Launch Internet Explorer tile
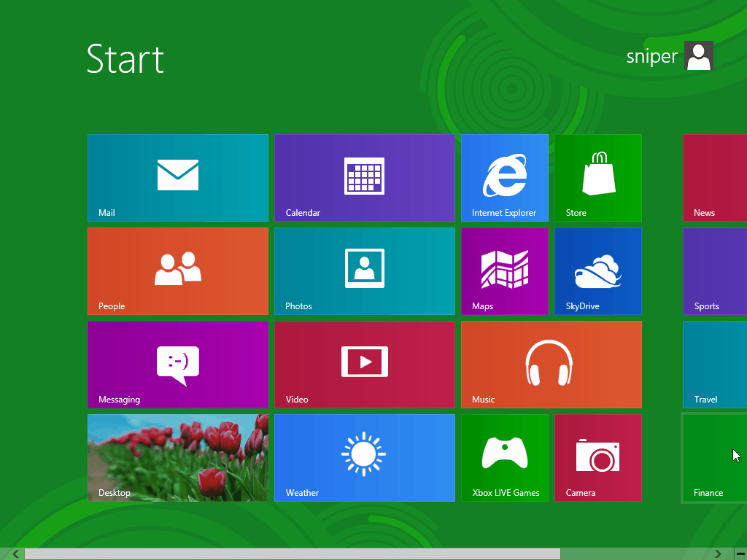 [x=505, y=178]
